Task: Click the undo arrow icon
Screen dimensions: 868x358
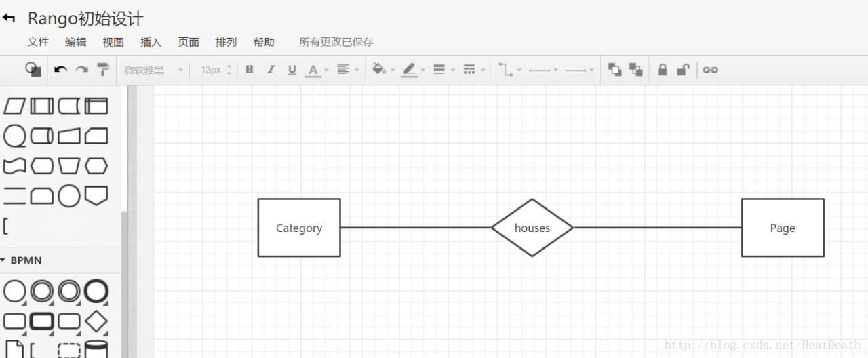Action: (x=60, y=70)
